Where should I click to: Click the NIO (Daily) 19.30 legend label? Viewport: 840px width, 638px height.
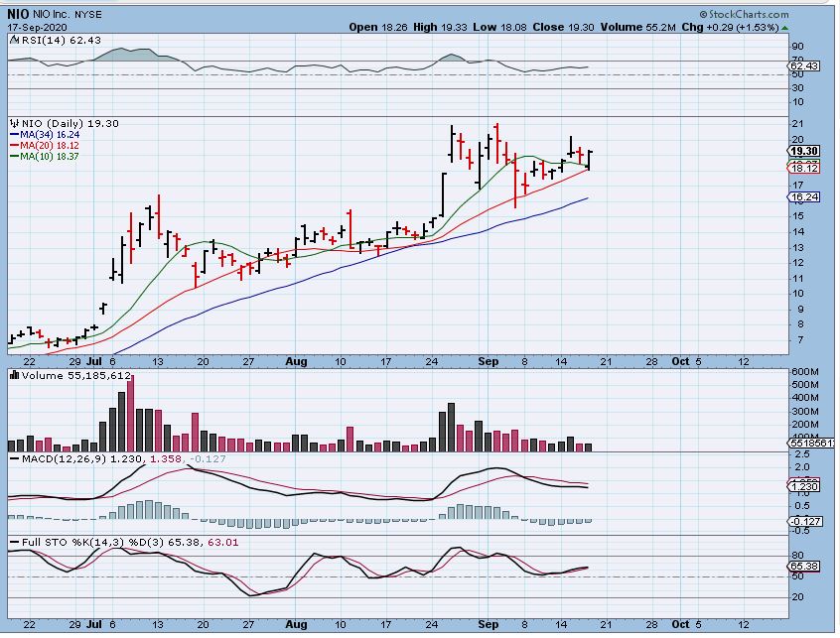(70, 123)
